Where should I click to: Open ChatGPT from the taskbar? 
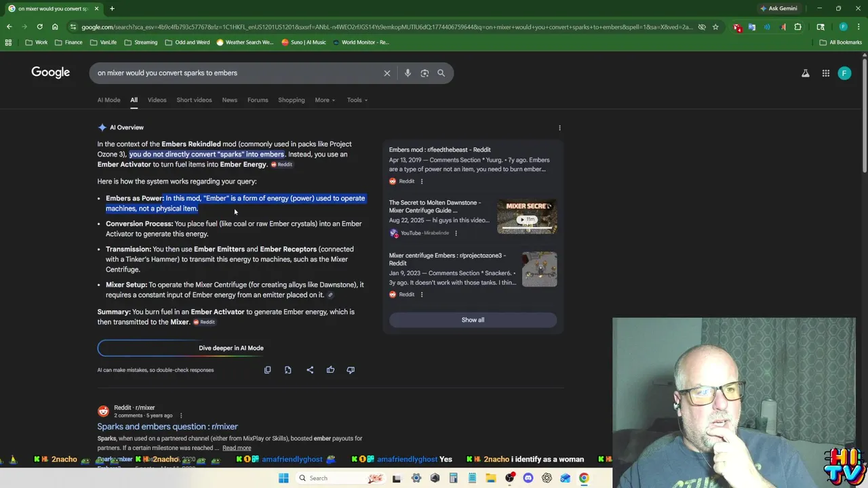(x=547, y=478)
